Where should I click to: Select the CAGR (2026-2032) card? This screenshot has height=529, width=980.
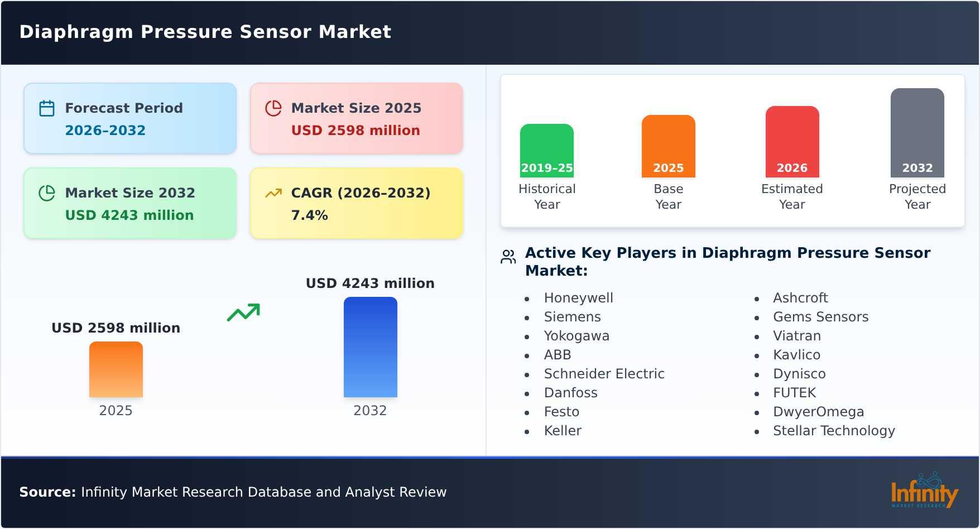click(x=357, y=203)
